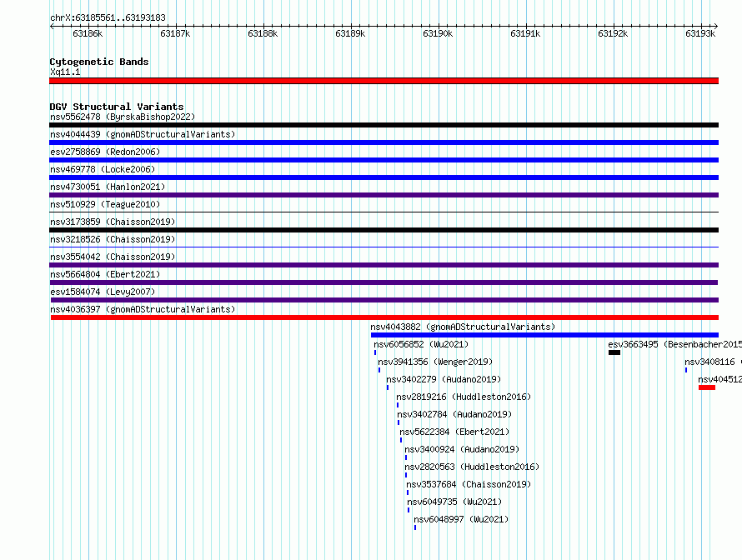
Task: Click the 63189k ruler tick label
Action: (x=350, y=33)
